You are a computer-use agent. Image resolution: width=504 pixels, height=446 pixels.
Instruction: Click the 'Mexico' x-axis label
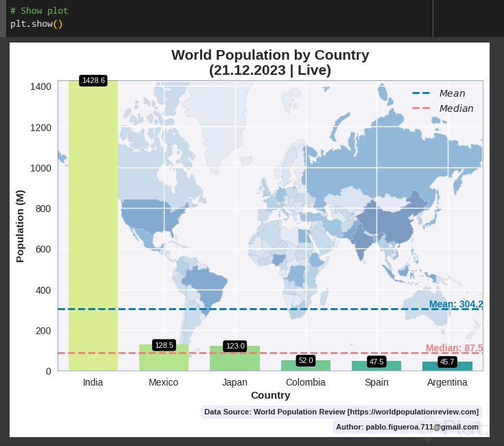[x=164, y=382]
